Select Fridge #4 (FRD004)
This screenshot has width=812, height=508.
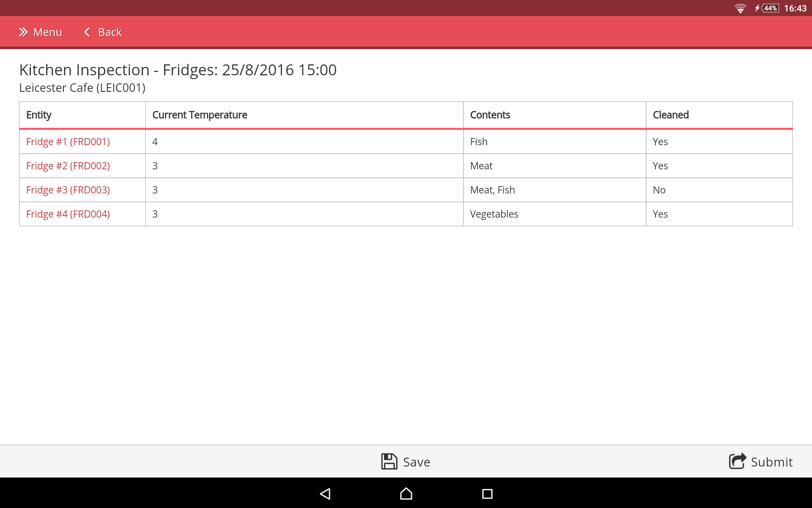click(x=68, y=214)
